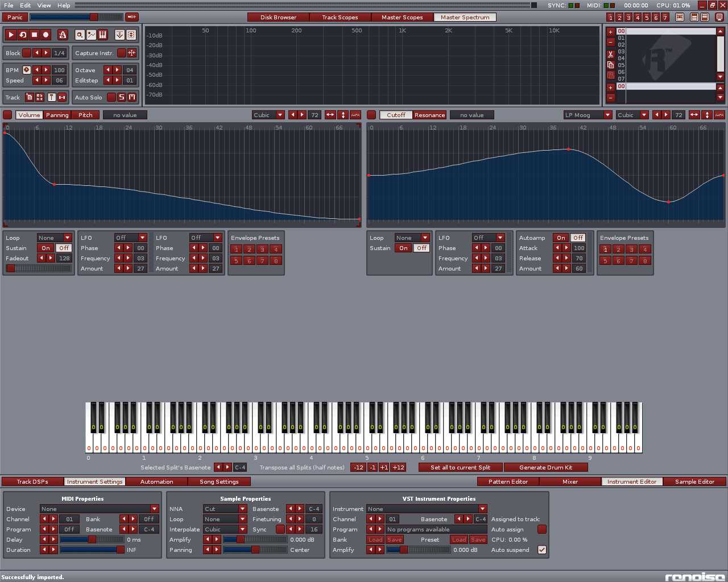Image resolution: width=728 pixels, height=582 pixels.
Task: Open the LP Moog filter type dropdown
Action: 587,115
